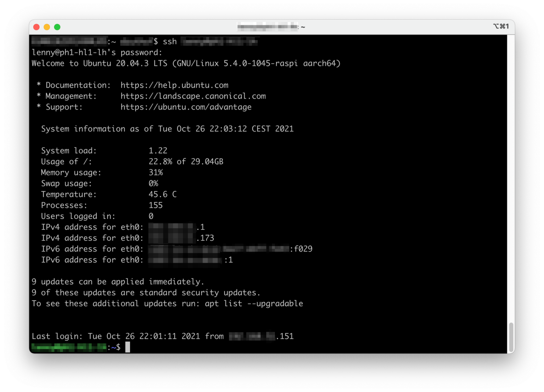
Task: Open the https://landscape.canonical.com link
Action: click(193, 96)
